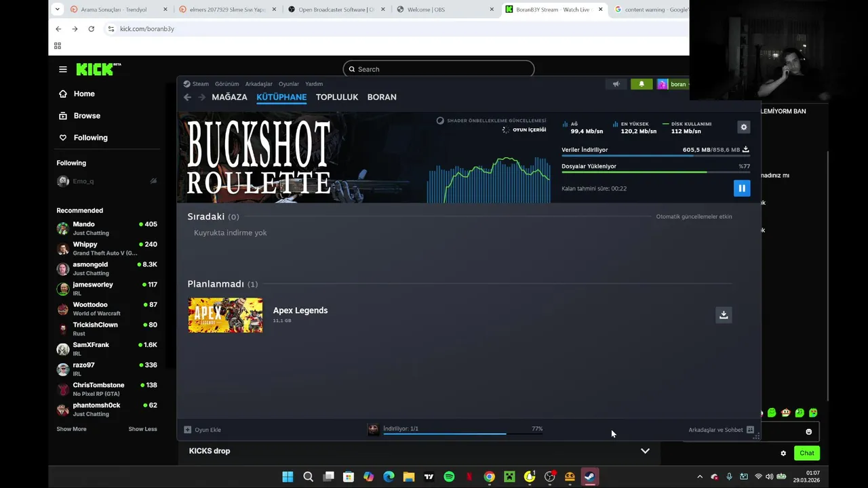
Task: Open Woottodoo recommended channel
Action: click(x=106, y=308)
